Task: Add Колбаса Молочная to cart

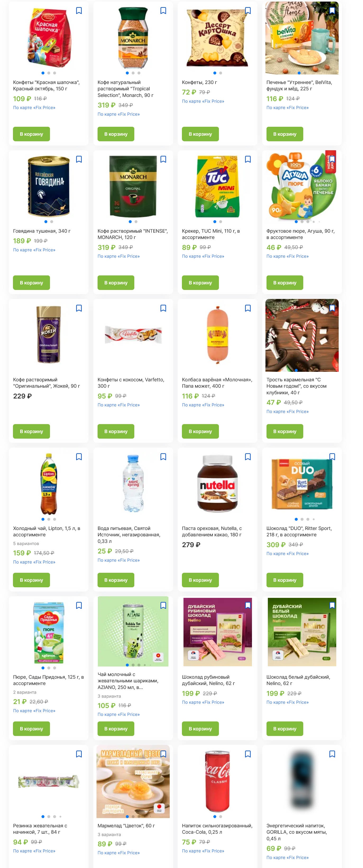Action: coord(200,431)
